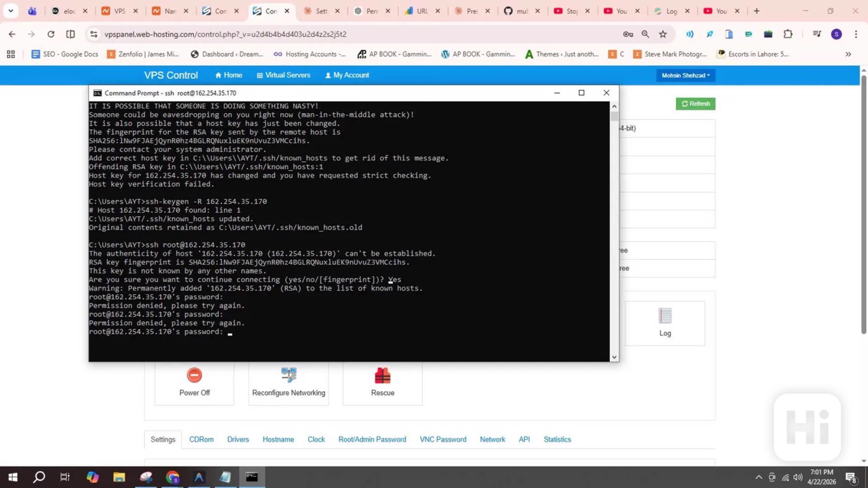This screenshot has height=488, width=868.
Task: Click the Rescue lifebuoy icon
Action: (x=382, y=375)
